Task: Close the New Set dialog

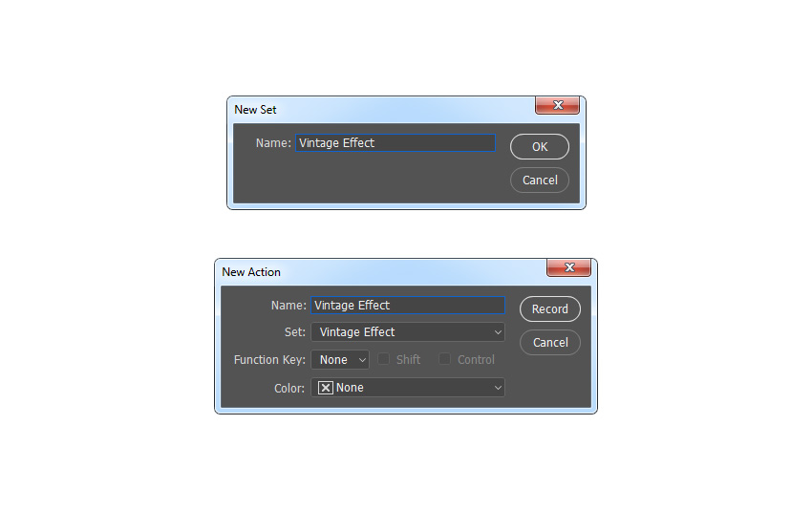Action: (557, 105)
